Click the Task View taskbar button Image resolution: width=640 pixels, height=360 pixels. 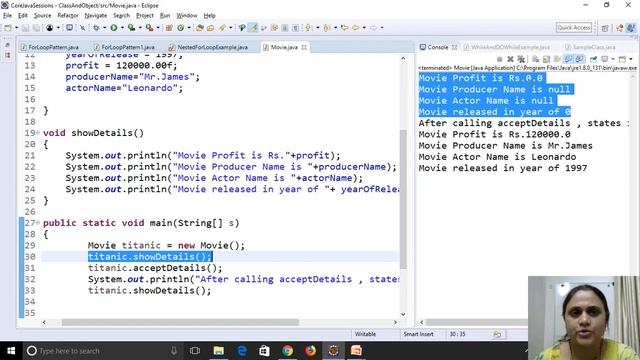[195, 351]
